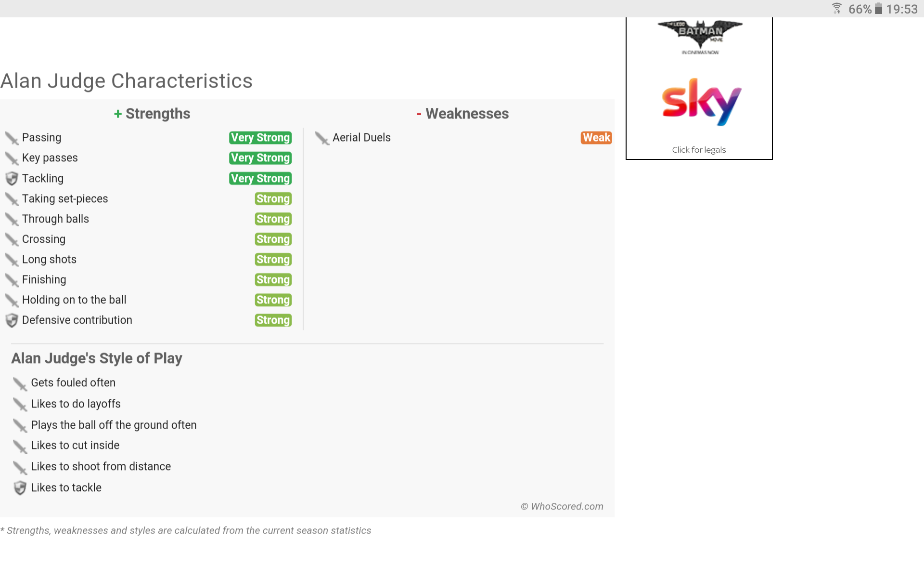Click the sword icon beside Passing
924x578 pixels.
12,138
